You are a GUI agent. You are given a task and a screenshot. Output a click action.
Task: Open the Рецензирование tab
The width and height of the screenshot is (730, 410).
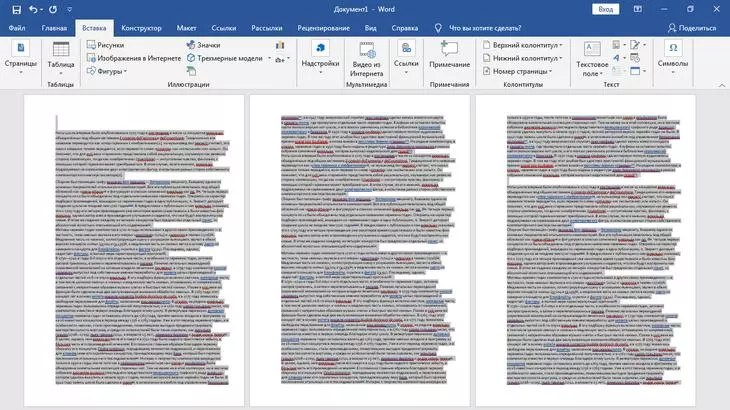point(324,28)
